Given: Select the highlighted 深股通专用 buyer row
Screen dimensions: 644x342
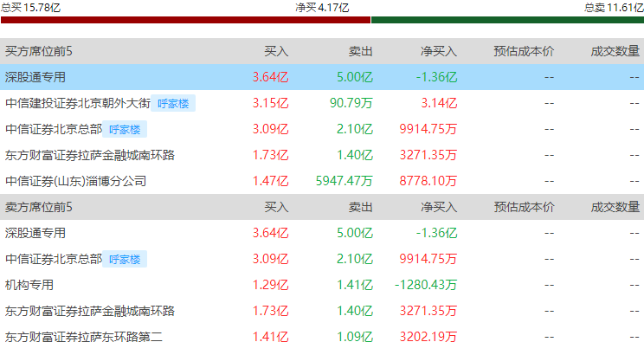Looking at the screenshot, I should click(x=322, y=77).
